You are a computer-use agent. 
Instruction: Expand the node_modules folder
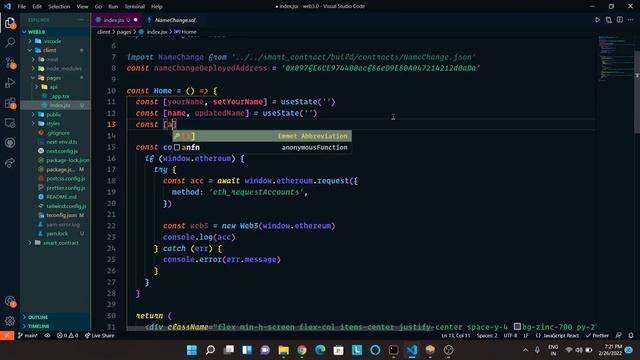pyautogui.click(x=55, y=69)
